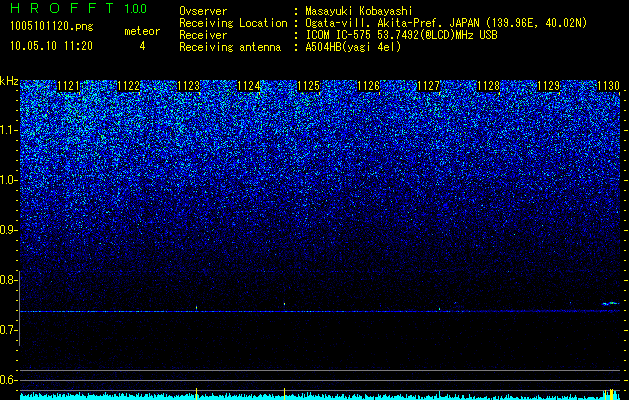This screenshot has height=400, width=629.
Task: Click the 1127 time marker
Action: (428, 86)
